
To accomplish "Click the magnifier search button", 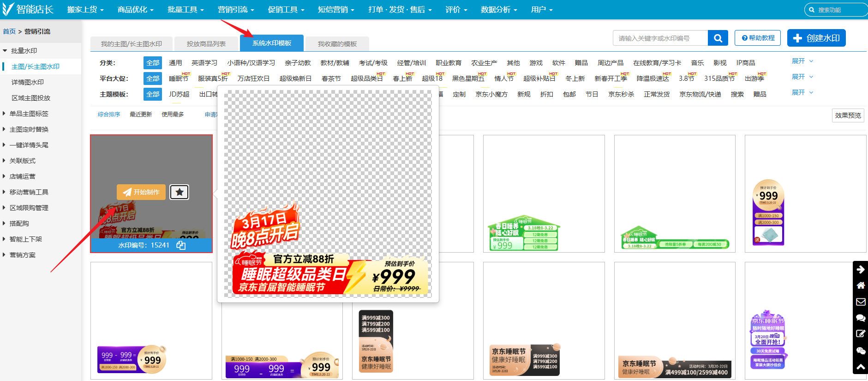I will (x=718, y=38).
